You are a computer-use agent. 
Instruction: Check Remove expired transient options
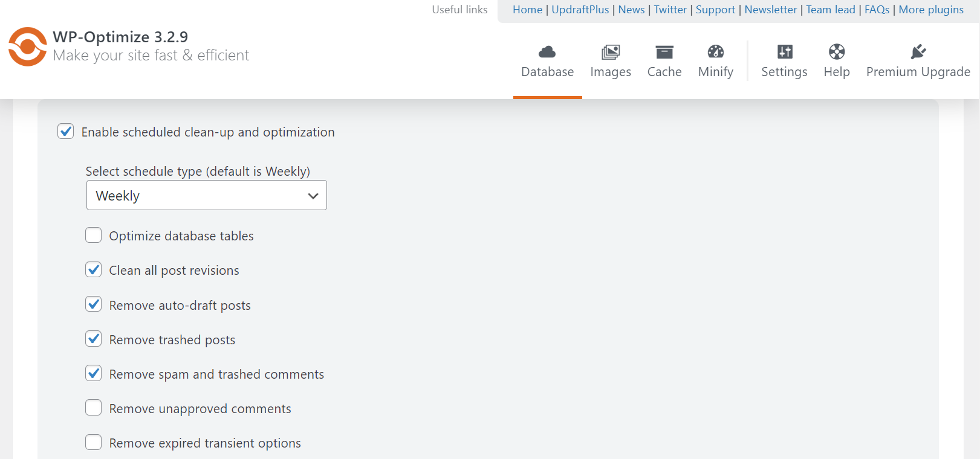tap(94, 443)
